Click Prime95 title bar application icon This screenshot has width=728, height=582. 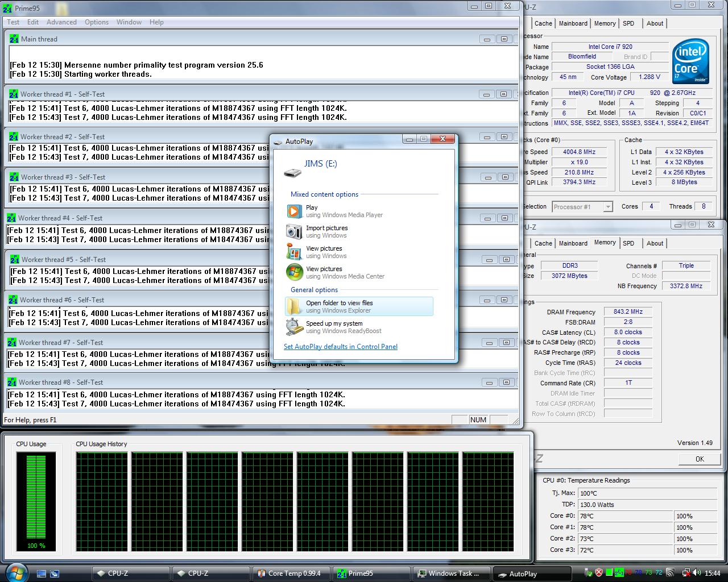point(7,8)
